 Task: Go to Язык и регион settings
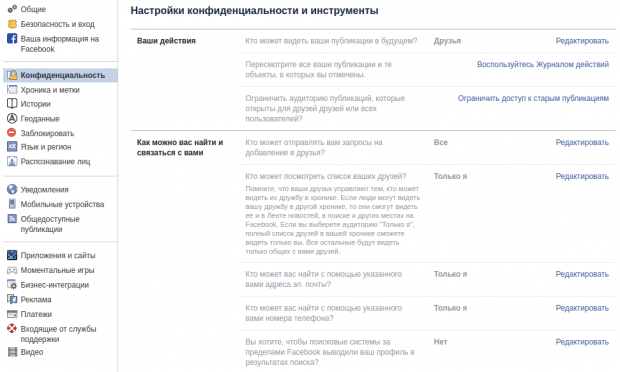[x=46, y=147]
